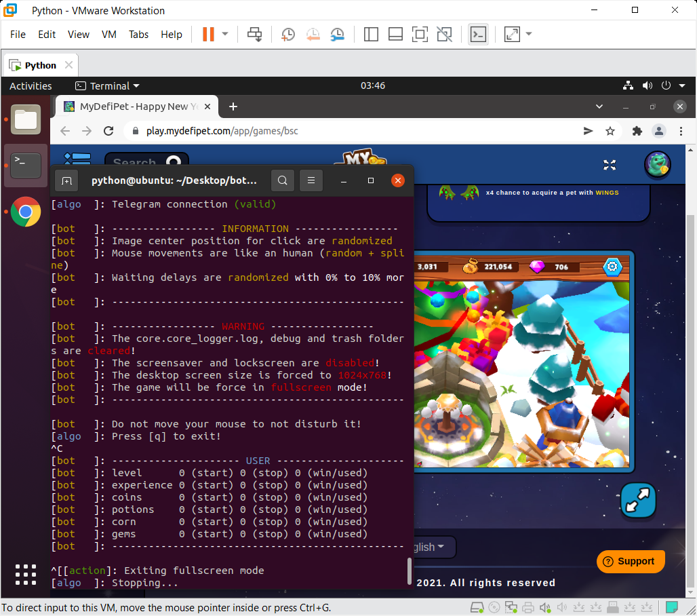The height and width of the screenshot is (616, 697).
Task: Open Files from the Ubuntu dock
Action: 26,119
